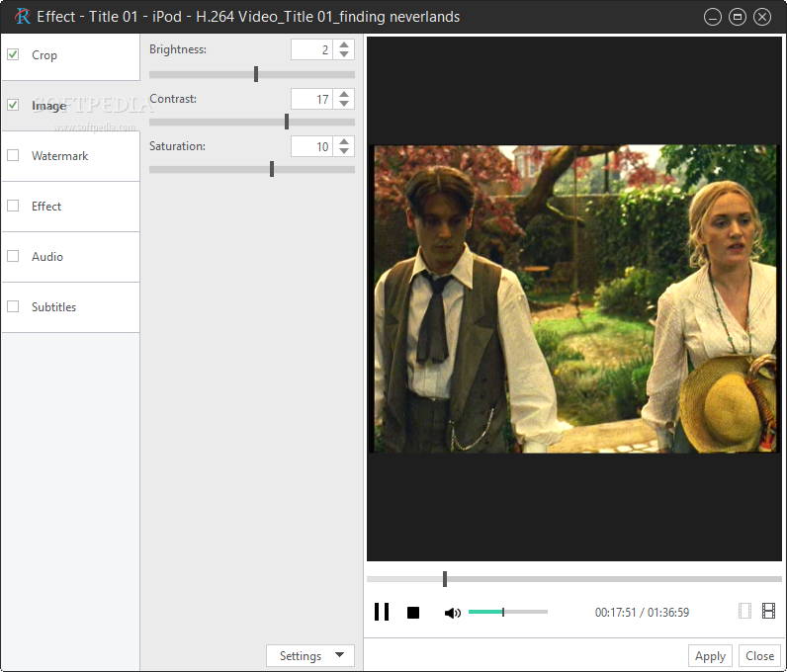This screenshot has height=672, width=787.
Task: Click the video seek bar
Action: pos(574,579)
